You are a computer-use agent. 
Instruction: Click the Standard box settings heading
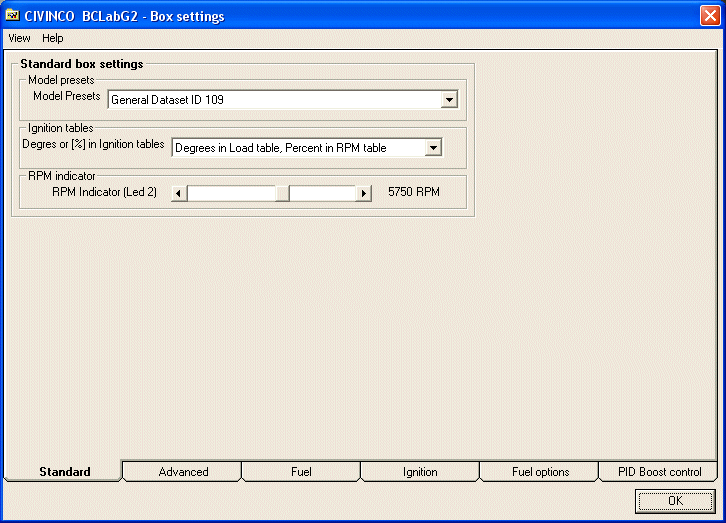click(x=81, y=64)
